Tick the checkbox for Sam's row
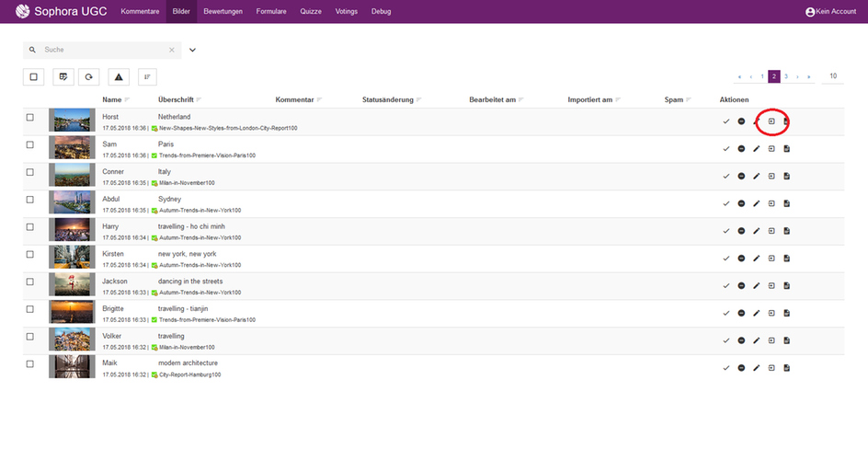868x472 pixels. tap(30, 144)
